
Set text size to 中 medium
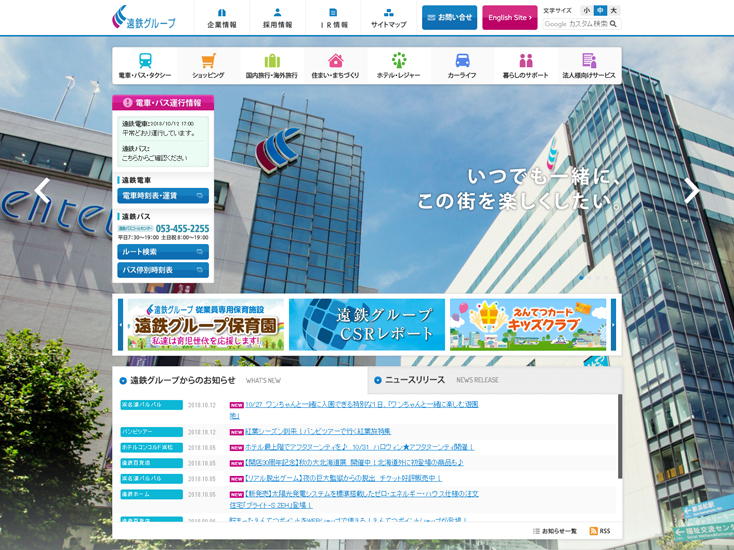pyautogui.click(x=600, y=10)
